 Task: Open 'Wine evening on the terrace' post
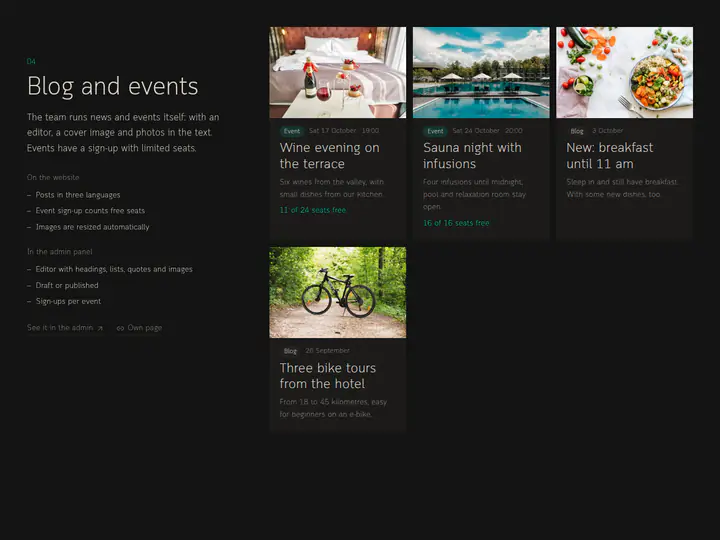(x=330, y=156)
